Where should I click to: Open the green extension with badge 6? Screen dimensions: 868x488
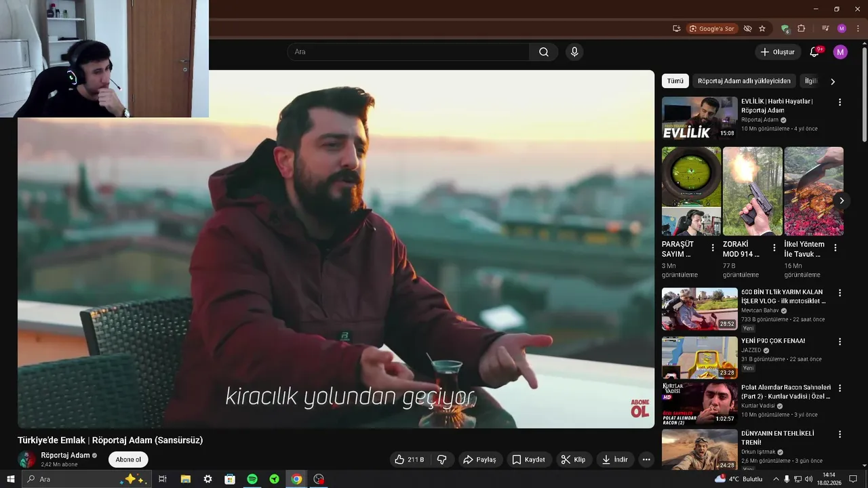785,28
